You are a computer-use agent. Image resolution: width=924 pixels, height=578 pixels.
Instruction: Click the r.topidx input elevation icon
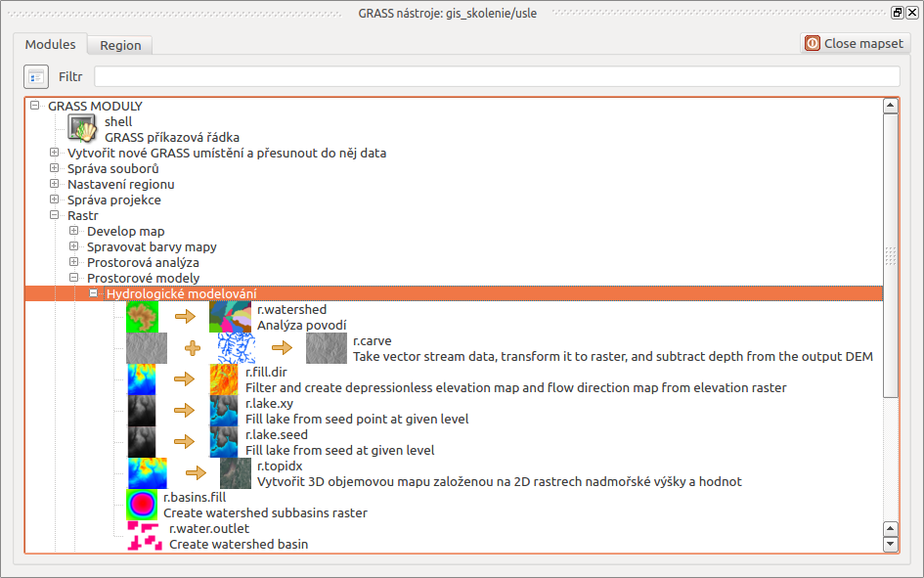(x=148, y=473)
